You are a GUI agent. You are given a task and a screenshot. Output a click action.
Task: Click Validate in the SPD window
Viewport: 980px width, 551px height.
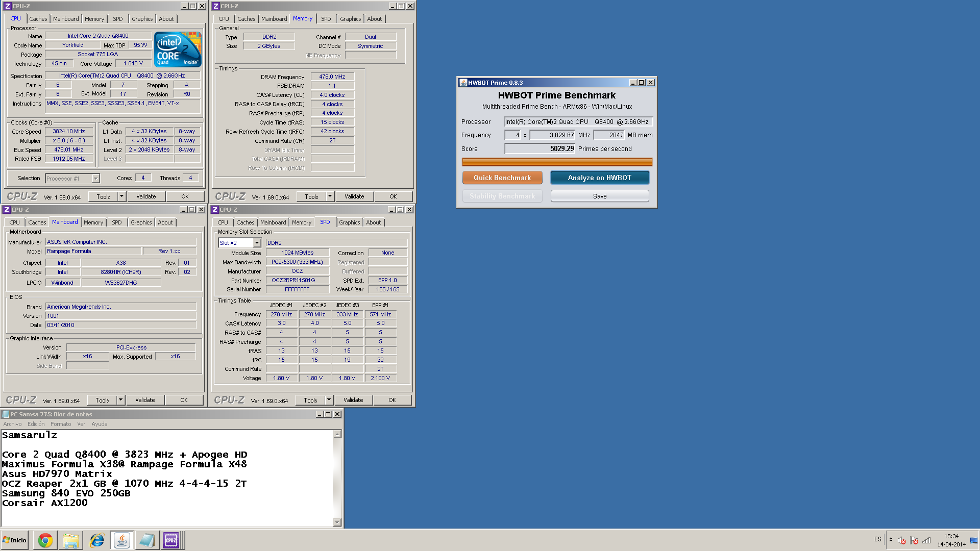(353, 400)
